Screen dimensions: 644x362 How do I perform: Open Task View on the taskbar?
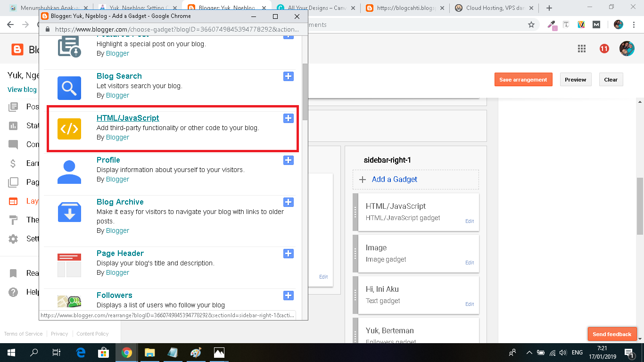point(56,352)
